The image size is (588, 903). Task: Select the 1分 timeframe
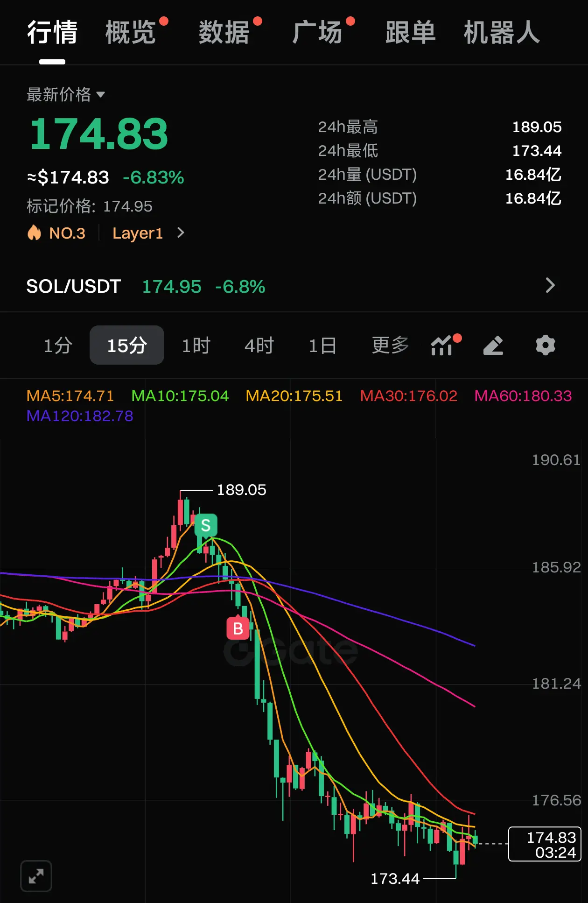coord(58,346)
